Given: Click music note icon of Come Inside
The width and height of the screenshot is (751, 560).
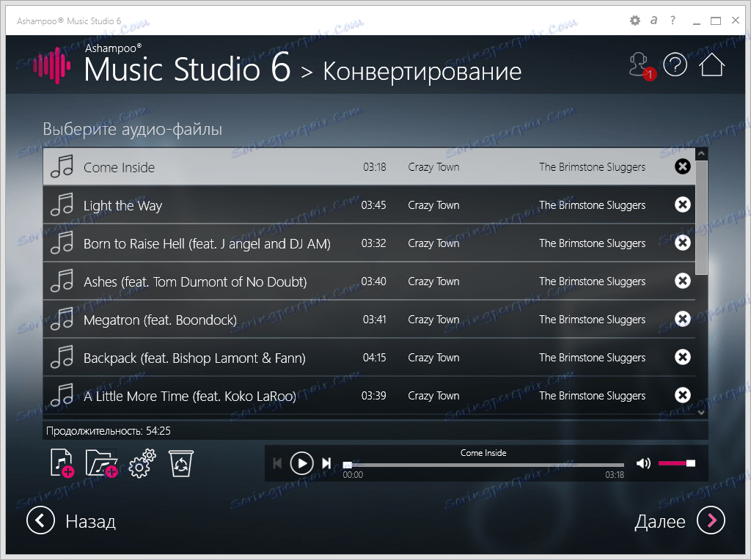Looking at the screenshot, I should [62, 166].
